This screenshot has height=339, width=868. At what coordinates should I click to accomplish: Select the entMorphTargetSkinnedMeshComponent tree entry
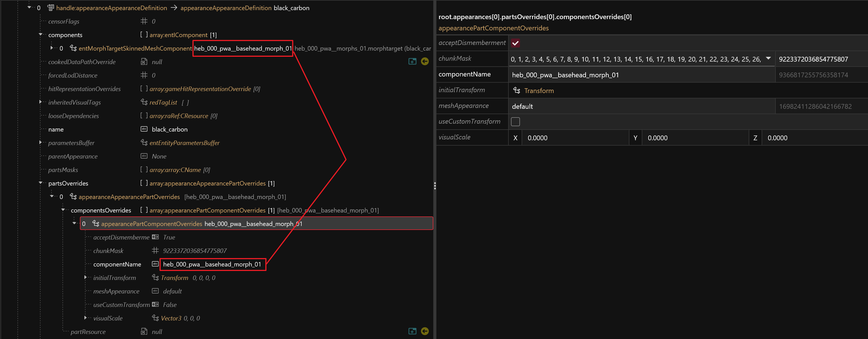[x=135, y=48]
